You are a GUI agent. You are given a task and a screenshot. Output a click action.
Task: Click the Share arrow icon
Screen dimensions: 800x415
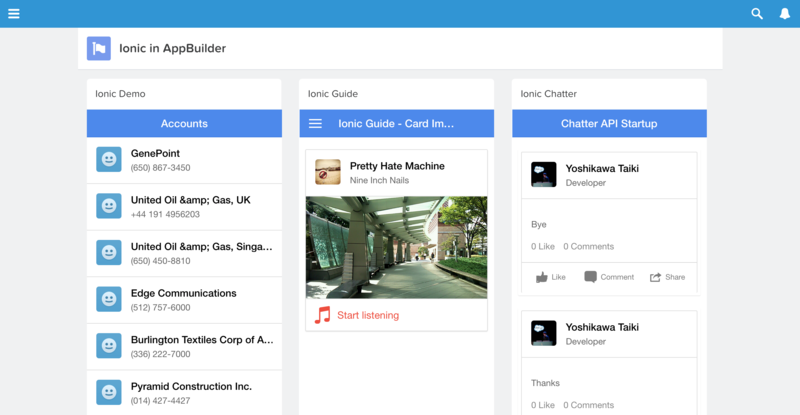(x=655, y=277)
